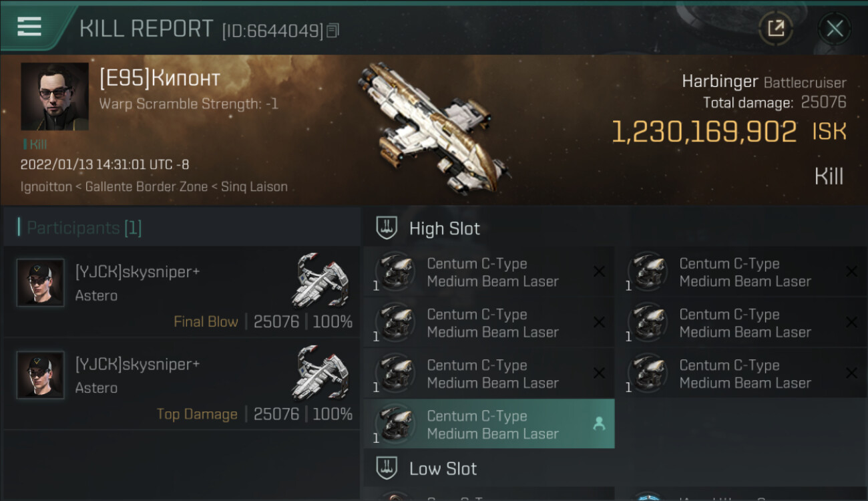Close the kill report window

click(834, 28)
